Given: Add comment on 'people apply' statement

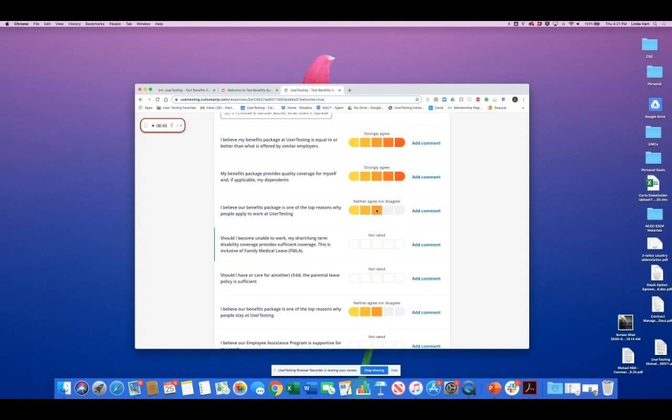Looking at the screenshot, I should pos(426,211).
